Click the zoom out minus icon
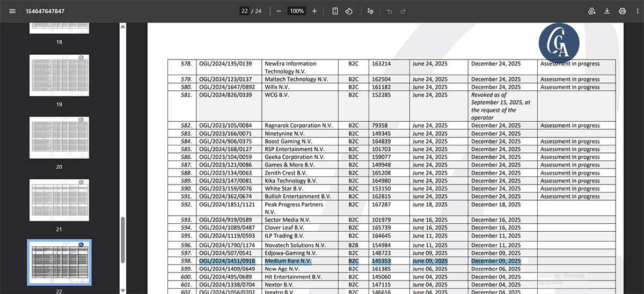 (279, 11)
